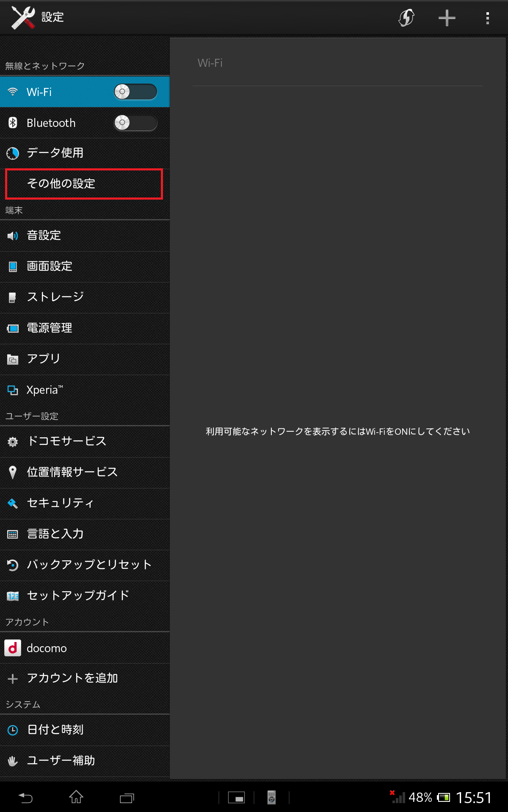The image size is (508, 812).
Task: Tap the 音設定 speaker icon
Action: coord(13,236)
